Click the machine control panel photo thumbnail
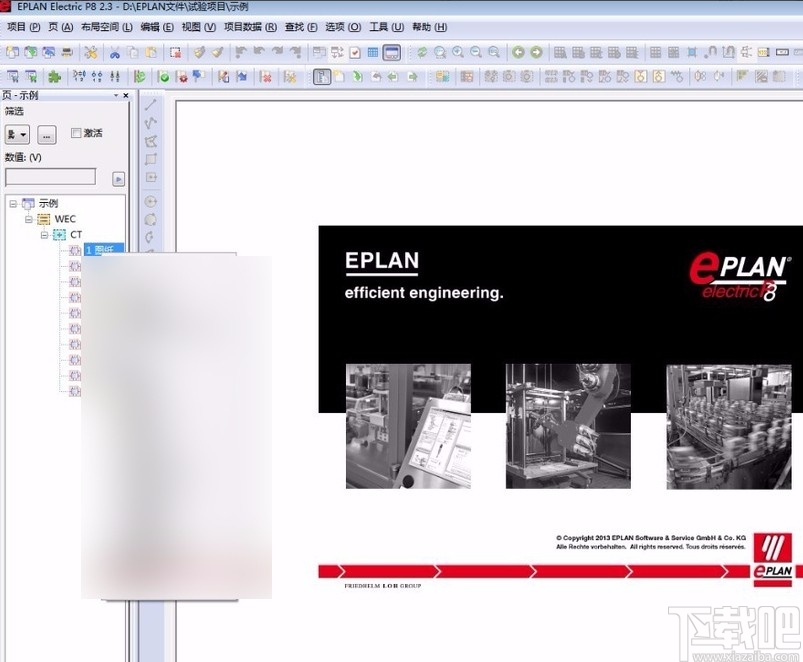The width and height of the screenshot is (803, 662). point(408,426)
